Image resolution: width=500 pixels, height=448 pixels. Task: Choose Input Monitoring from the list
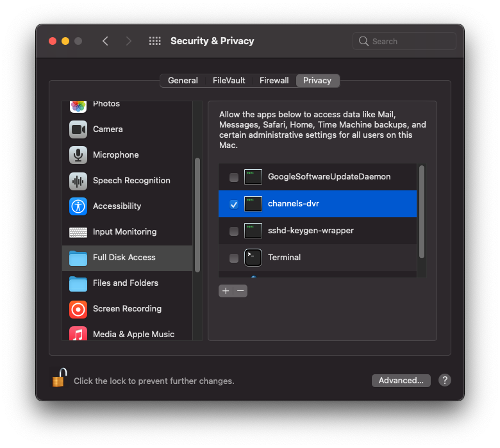coord(124,232)
